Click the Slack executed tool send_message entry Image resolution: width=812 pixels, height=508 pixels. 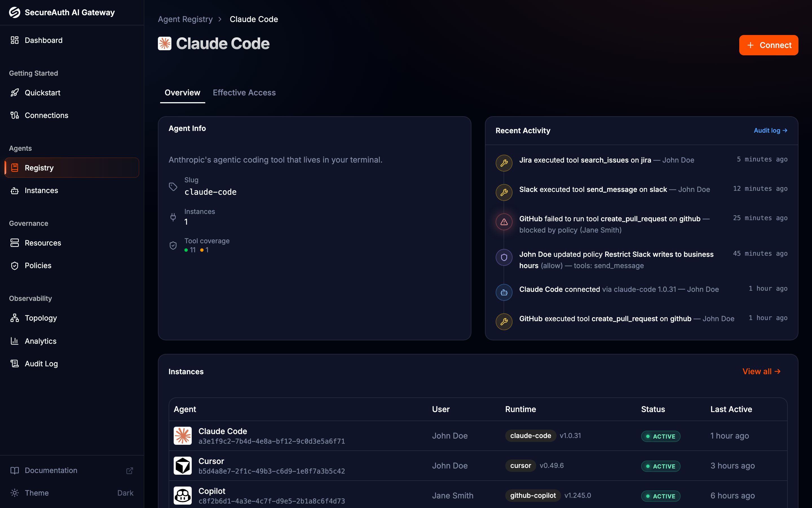pyautogui.click(x=614, y=189)
